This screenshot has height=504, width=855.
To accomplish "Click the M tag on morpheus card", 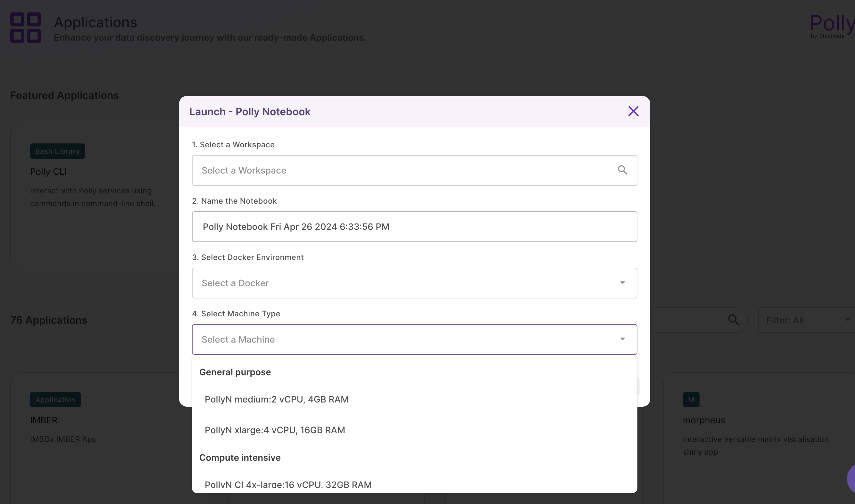I will [691, 400].
